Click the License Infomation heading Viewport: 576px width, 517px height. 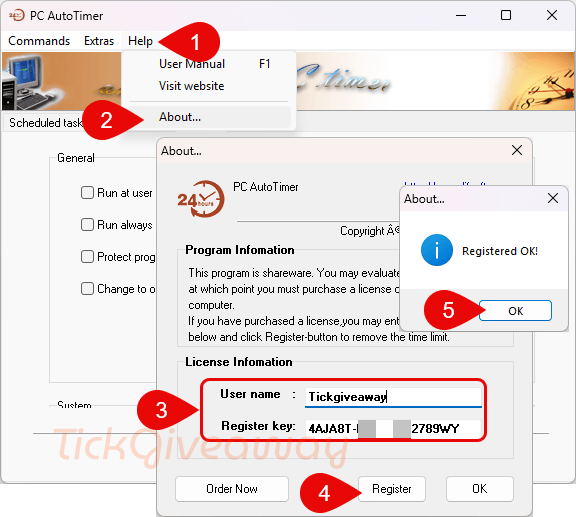click(x=239, y=362)
